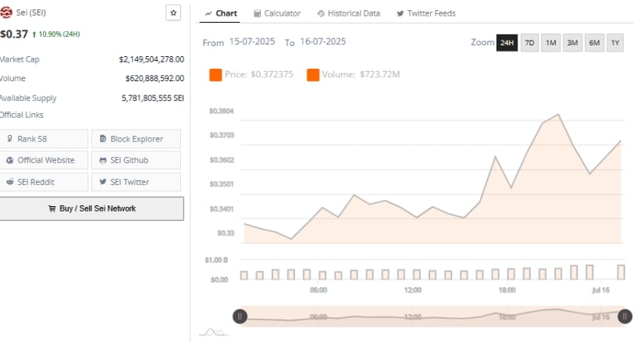Image resolution: width=644 pixels, height=342 pixels.
Task: Click the Sei (SEI) coin name
Action: click(x=31, y=12)
